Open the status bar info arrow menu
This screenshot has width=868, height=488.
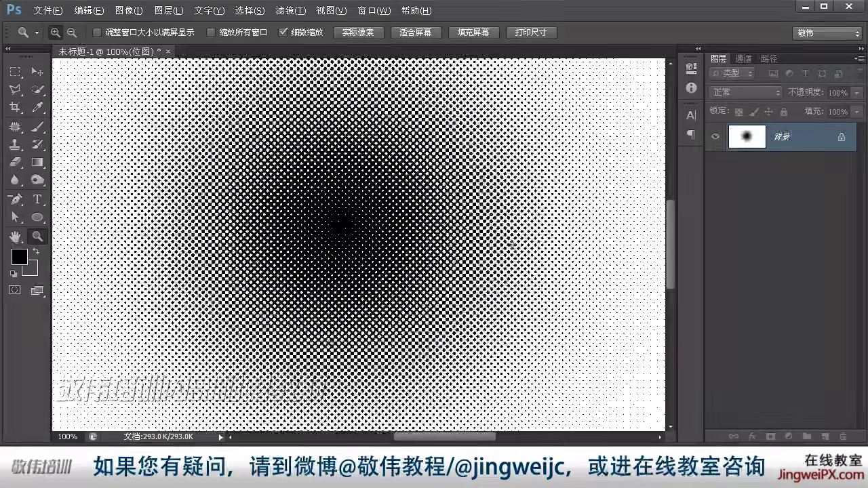coord(221,437)
